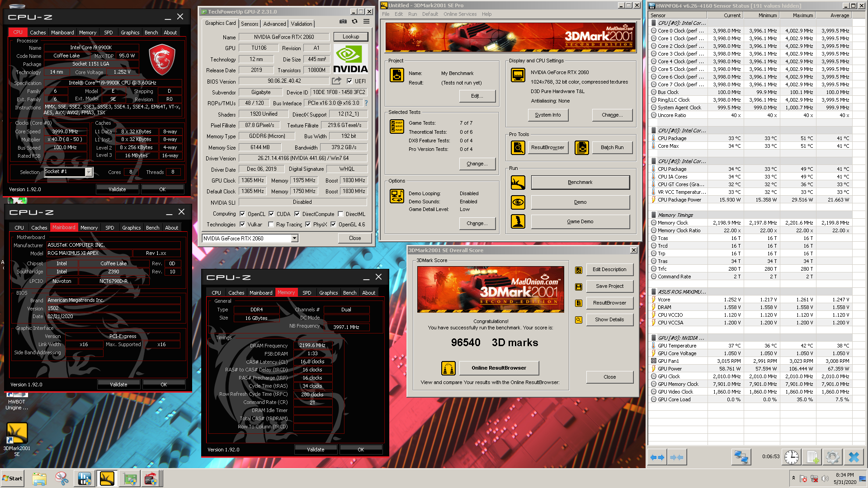Toggle DirectML checkbox
Screen dimensions: 868x488
point(340,214)
